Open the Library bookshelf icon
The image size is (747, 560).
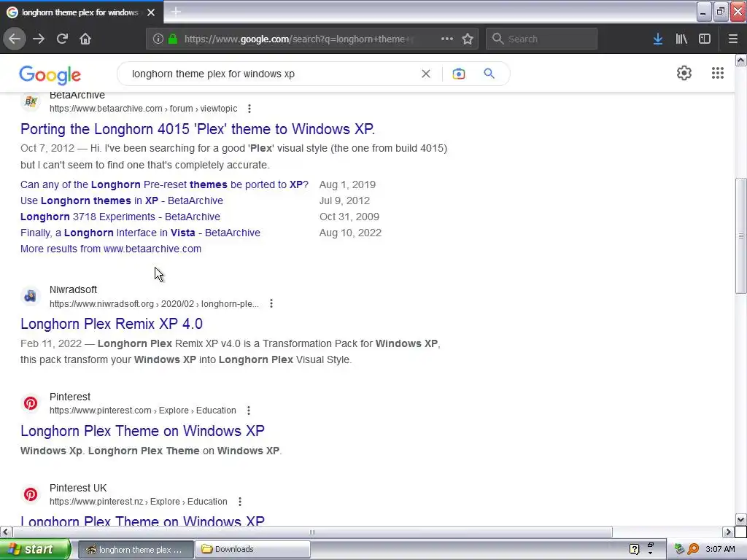tap(681, 39)
